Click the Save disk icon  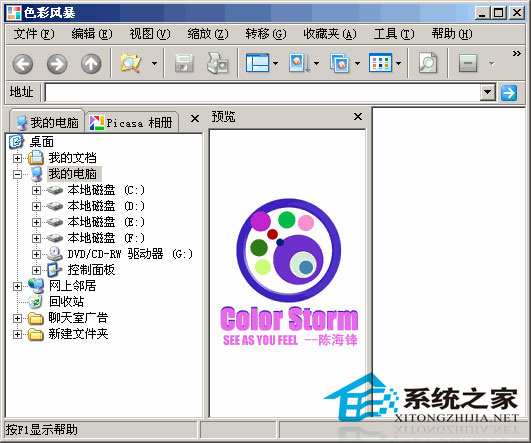coord(184,63)
